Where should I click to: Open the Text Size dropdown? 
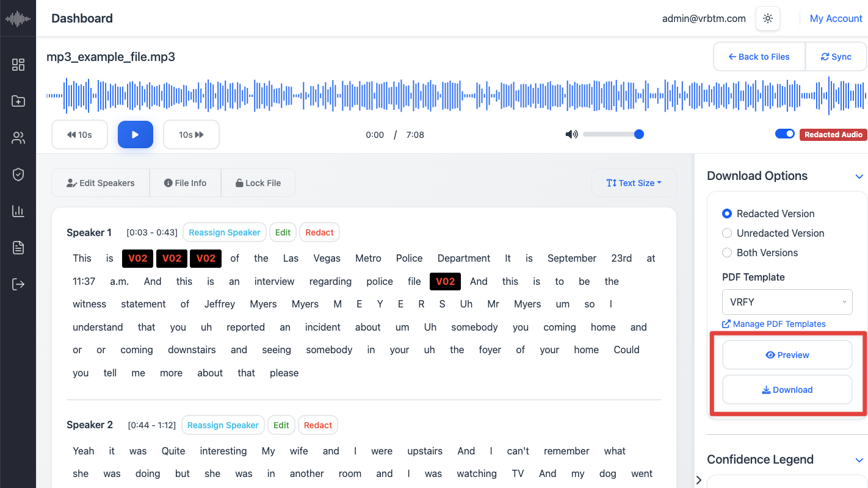click(x=634, y=183)
